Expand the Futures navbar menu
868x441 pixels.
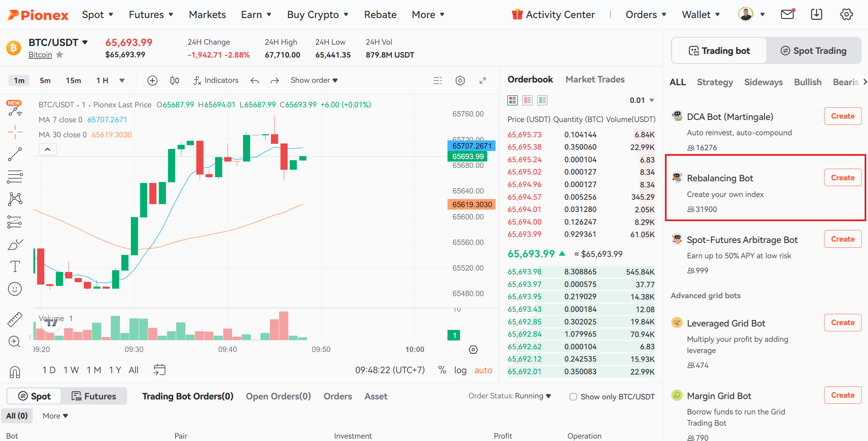click(x=151, y=15)
